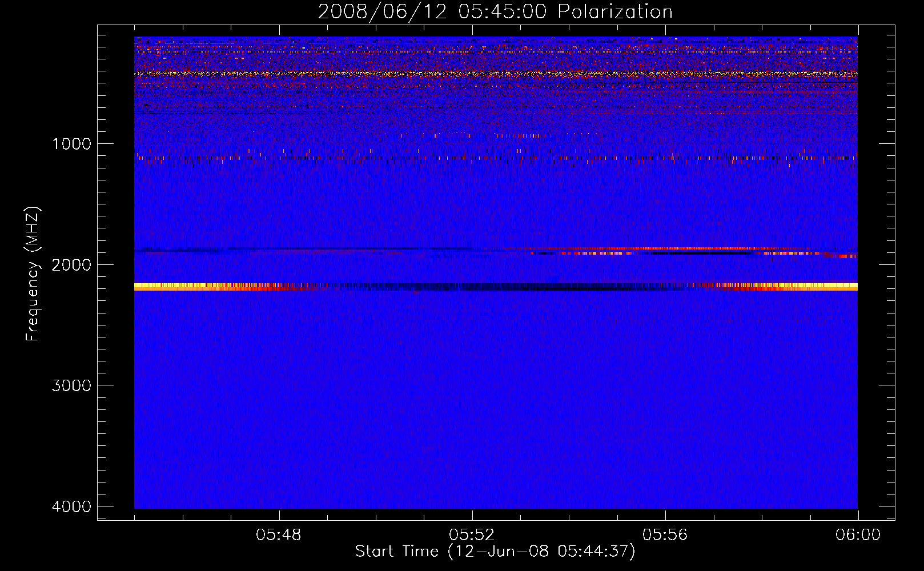Click the 1000 frequency tick label
This screenshot has width=924, height=571.
[71, 144]
